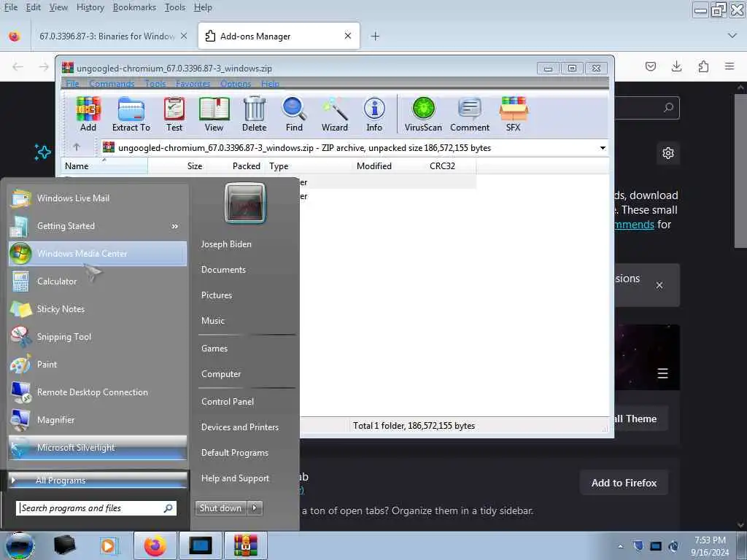Open Extract To in WinRAR toolbar
Screen dimensions: 747x560
(131, 114)
